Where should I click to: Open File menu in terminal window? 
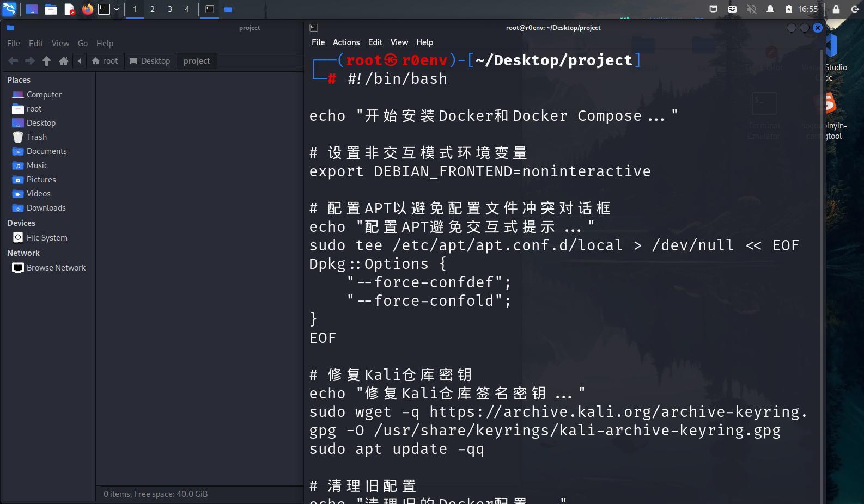point(318,42)
